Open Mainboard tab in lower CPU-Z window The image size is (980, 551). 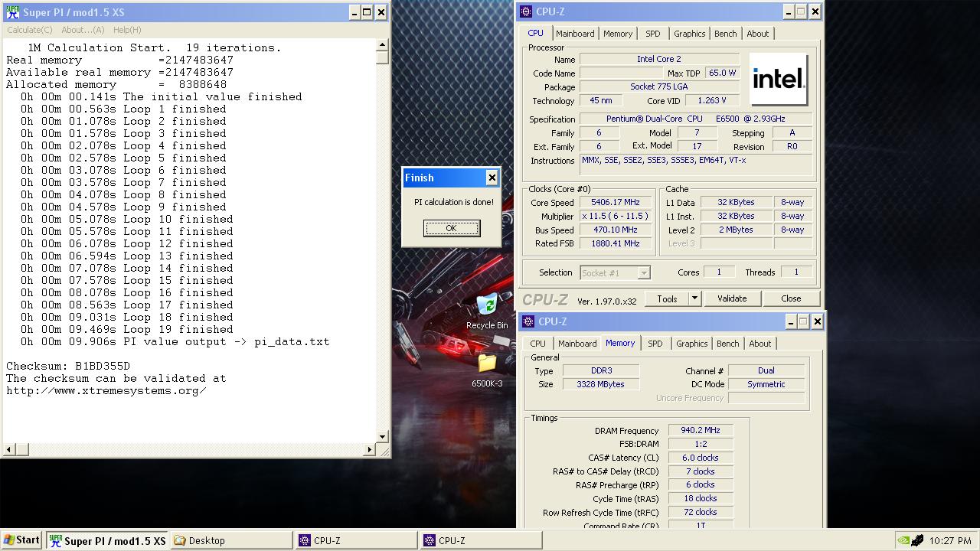[577, 344]
